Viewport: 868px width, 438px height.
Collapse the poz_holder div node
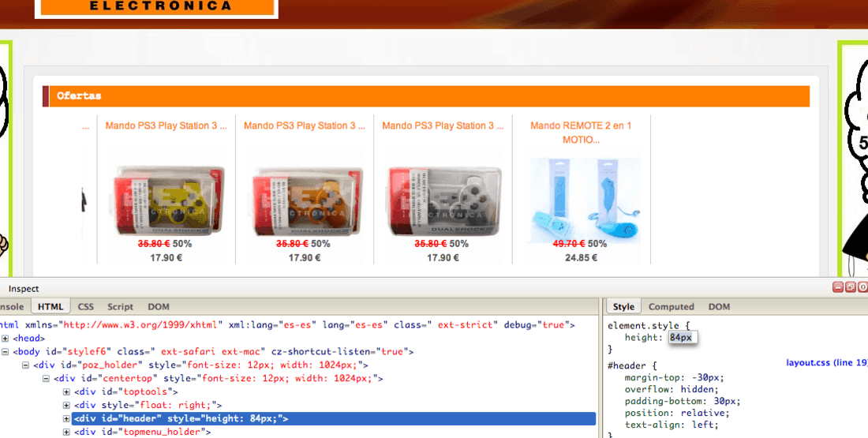tap(25, 365)
